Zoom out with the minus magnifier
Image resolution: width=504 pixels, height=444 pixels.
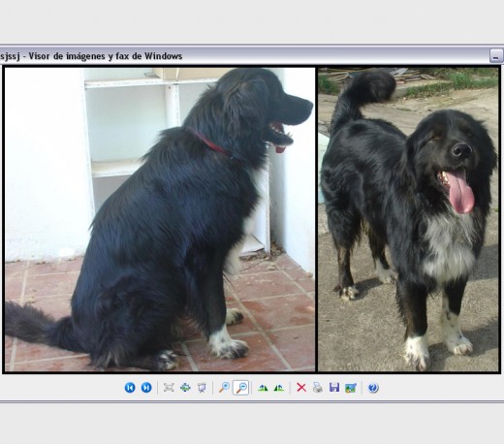coord(241,388)
